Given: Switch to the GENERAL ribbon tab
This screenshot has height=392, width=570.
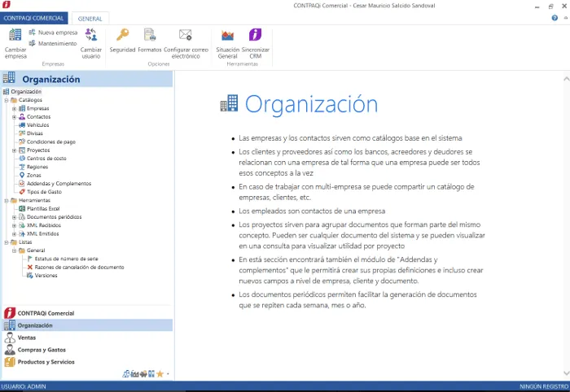Looking at the screenshot, I should (x=90, y=17).
